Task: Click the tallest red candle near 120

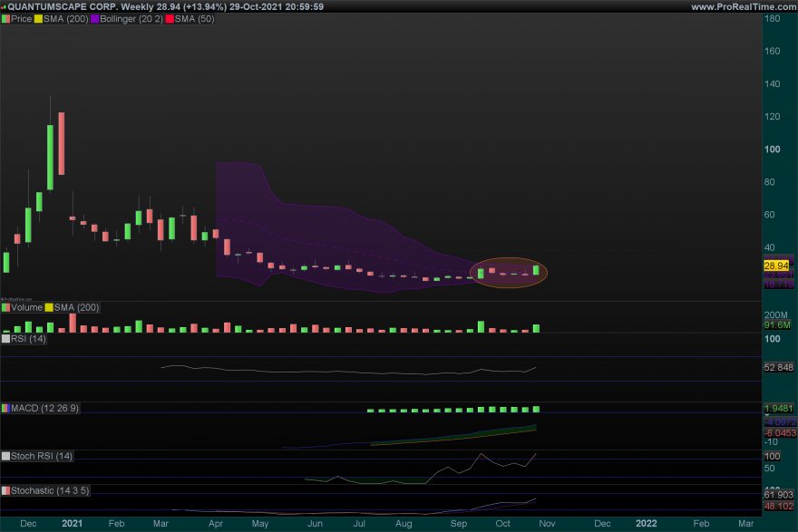Action: pyautogui.click(x=62, y=143)
